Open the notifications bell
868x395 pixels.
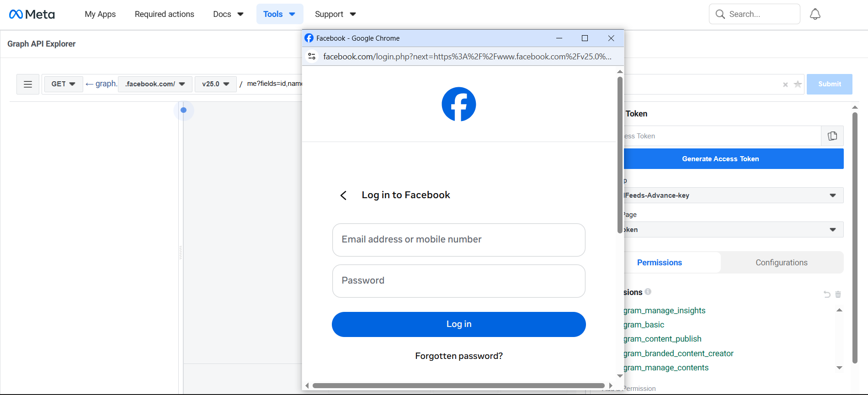point(815,14)
